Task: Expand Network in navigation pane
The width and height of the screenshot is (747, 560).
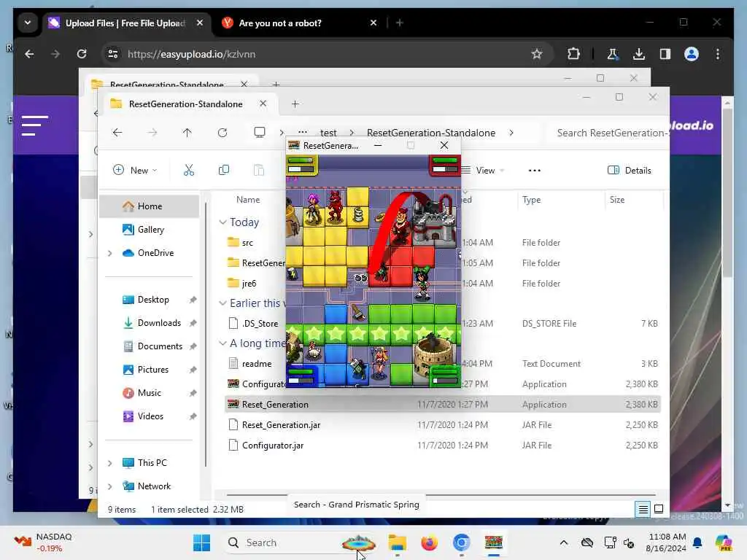Action: pos(110,486)
